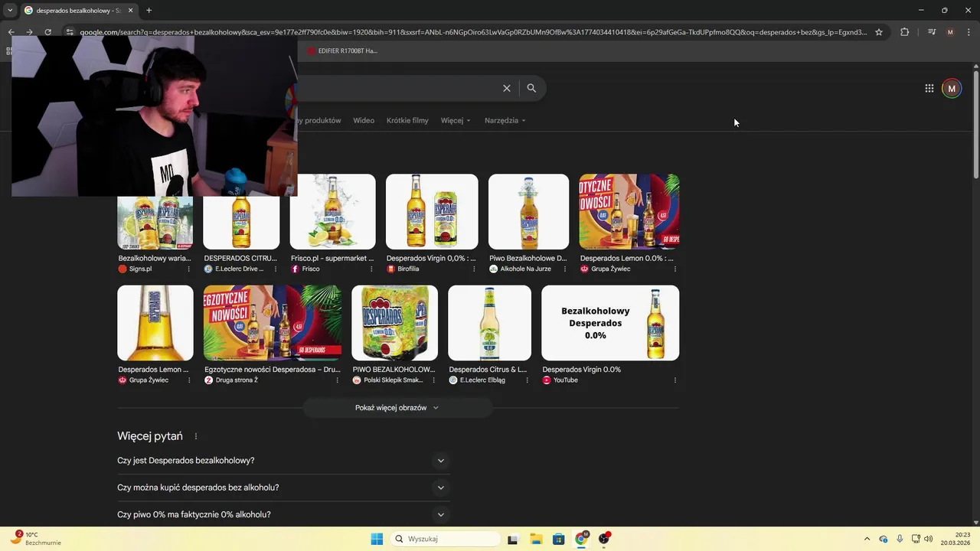Open the Więcej pytań three-dot menu
The height and width of the screenshot is (551, 980).
[196, 436]
